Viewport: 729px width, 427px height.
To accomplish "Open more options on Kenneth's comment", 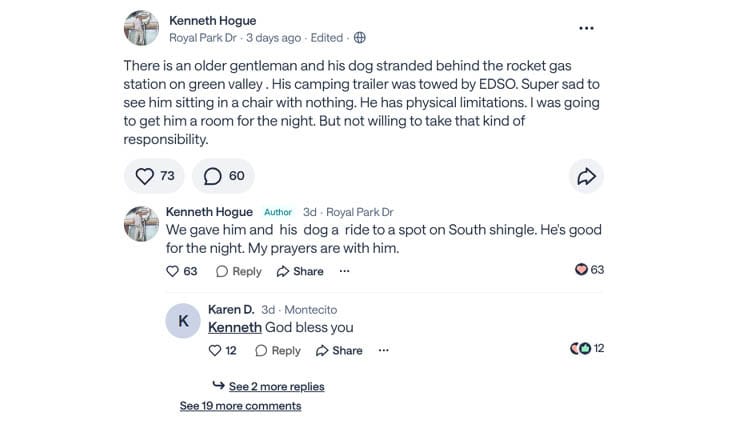I will pos(345,271).
